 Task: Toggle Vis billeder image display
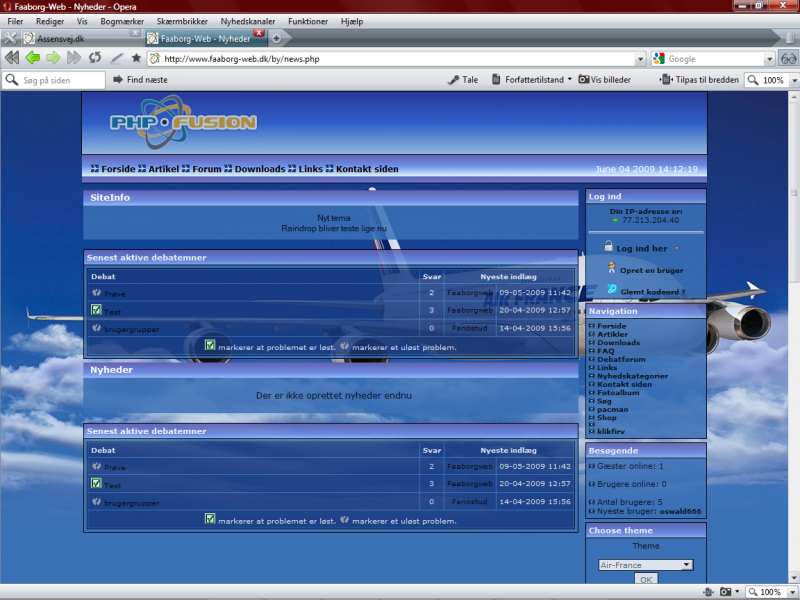tap(605, 80)
